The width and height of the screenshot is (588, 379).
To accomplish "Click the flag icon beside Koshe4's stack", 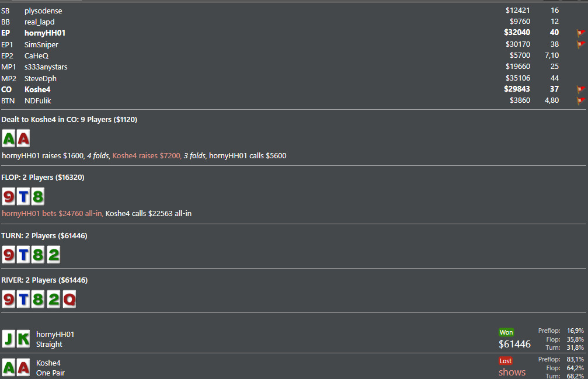I will pos(581,89).
